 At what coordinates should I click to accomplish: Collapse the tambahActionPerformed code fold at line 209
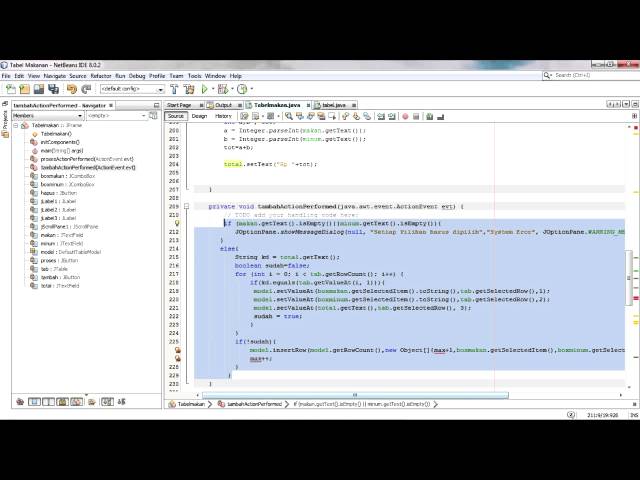click(187, 207)
